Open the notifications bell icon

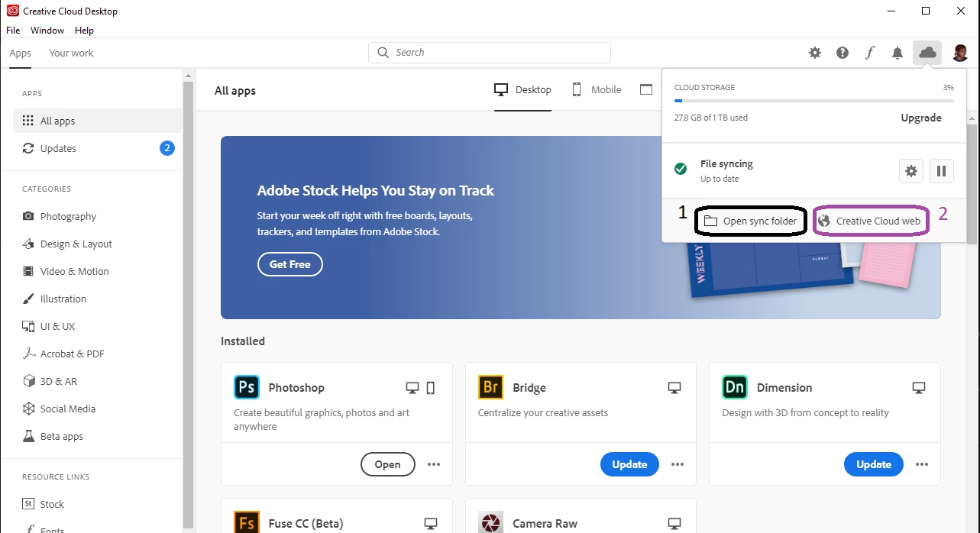click(898, 53)
